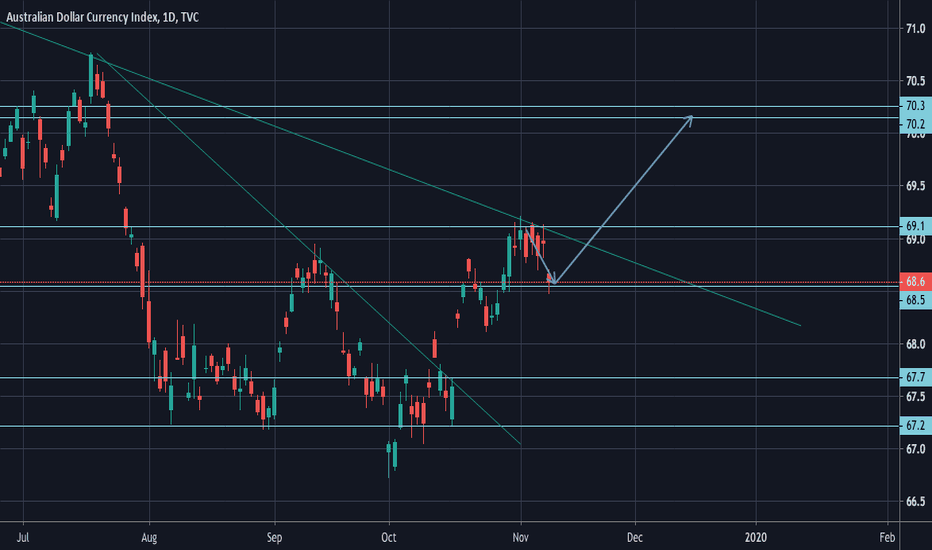Click the red 68.6 current price label

(916, 281)
